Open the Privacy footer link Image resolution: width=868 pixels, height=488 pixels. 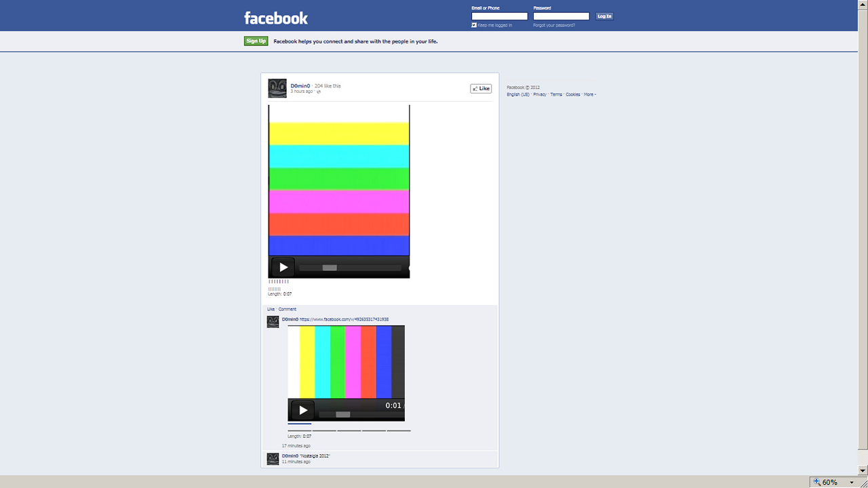pos(539,95)
